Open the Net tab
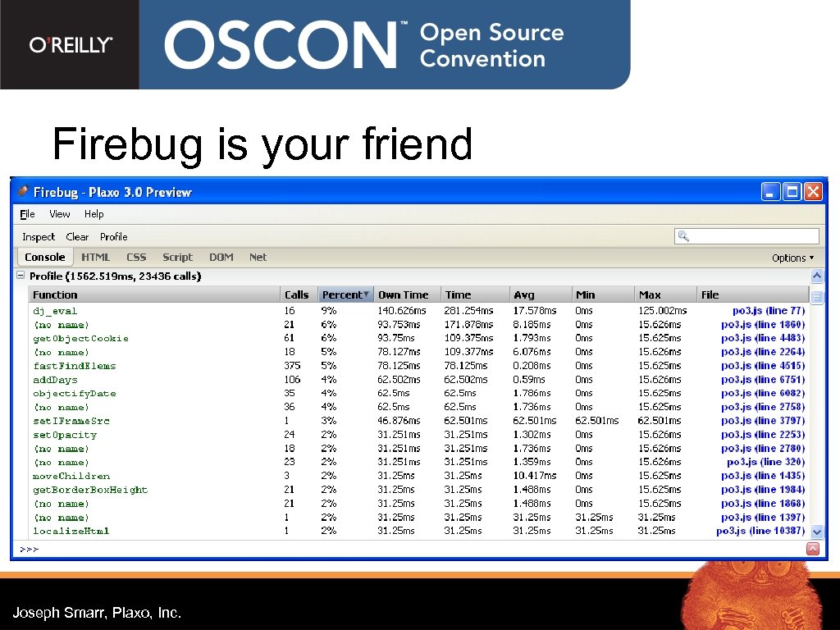 (x=258, y=257)
